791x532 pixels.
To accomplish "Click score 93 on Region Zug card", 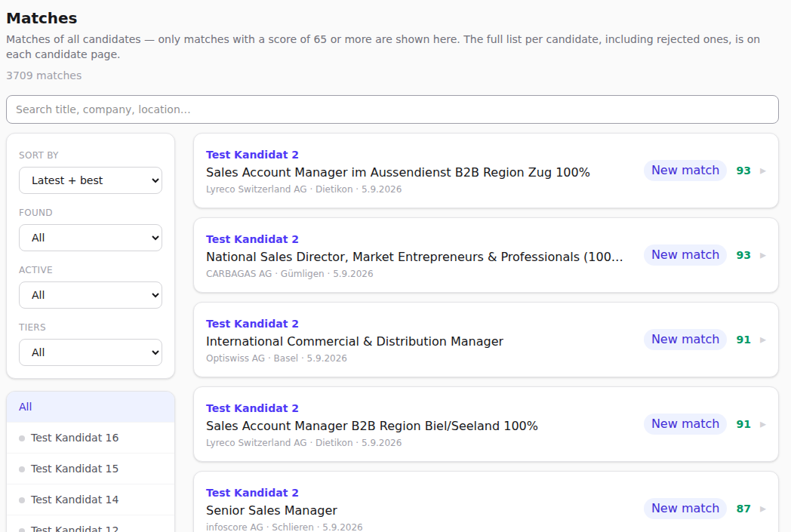I will point(743,171).
